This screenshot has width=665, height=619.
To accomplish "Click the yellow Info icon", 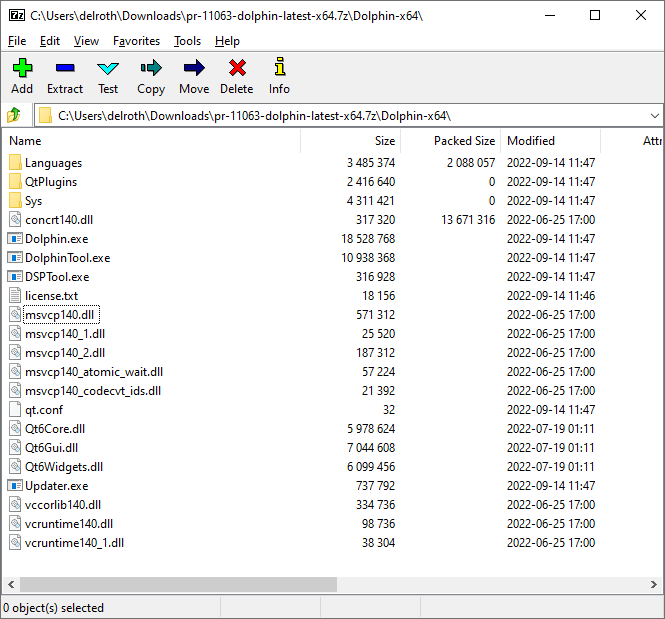I will [279, 67].
